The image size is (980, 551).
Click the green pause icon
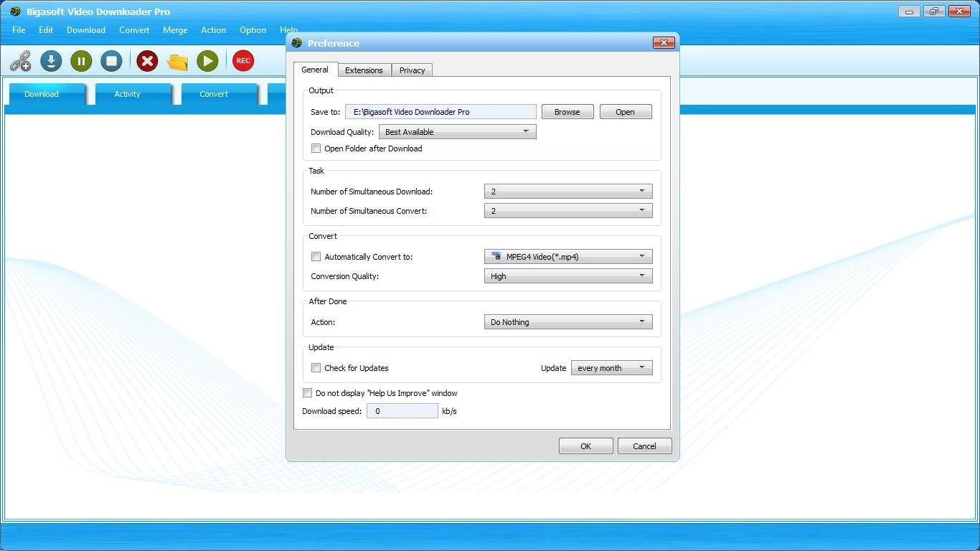pyautogui.click(x=81, y=61)
